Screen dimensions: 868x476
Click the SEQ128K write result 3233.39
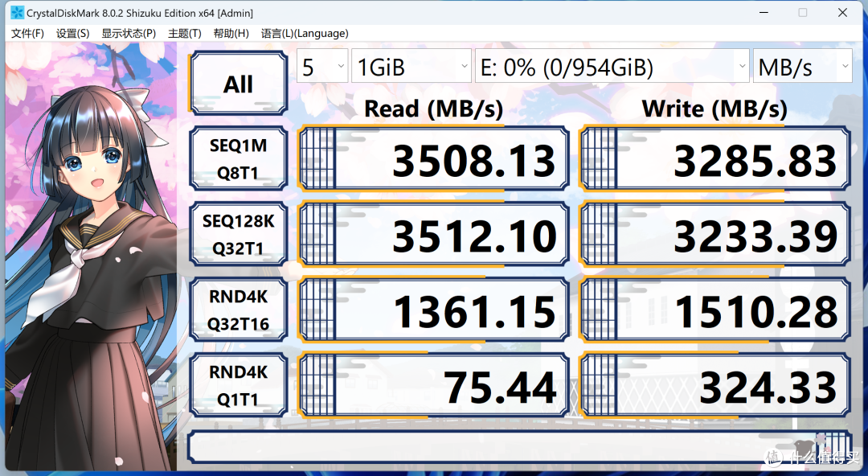coord(715,234)
